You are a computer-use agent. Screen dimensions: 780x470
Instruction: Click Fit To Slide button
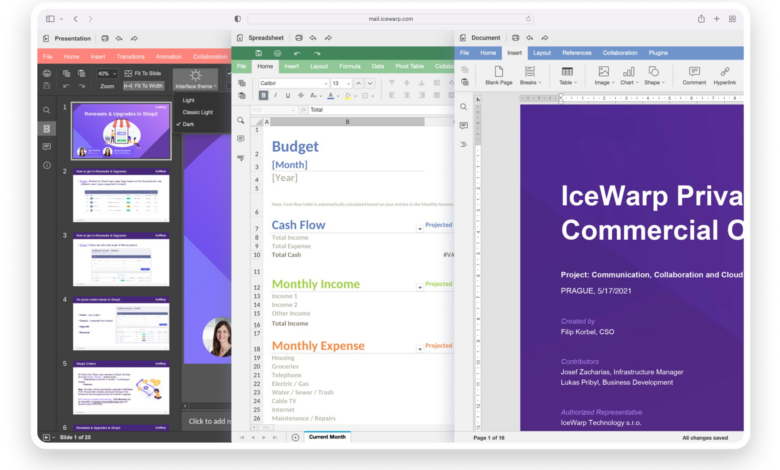pos(143,73)
